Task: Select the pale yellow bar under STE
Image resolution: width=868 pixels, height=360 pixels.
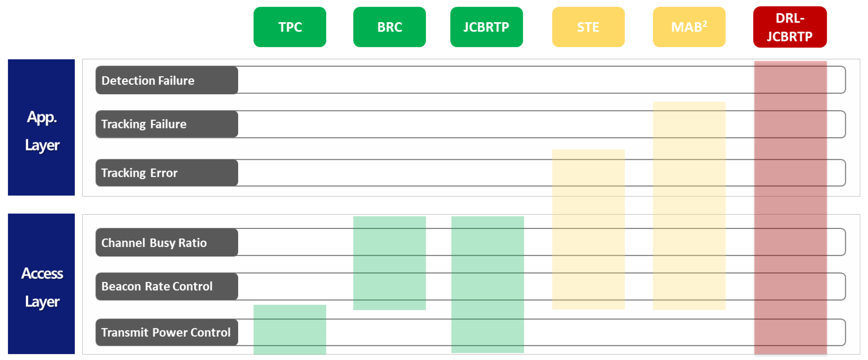Action: pos(588,229)
